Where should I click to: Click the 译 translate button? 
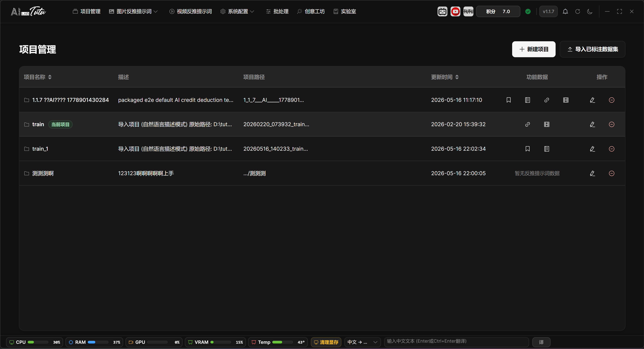point(541,342)
